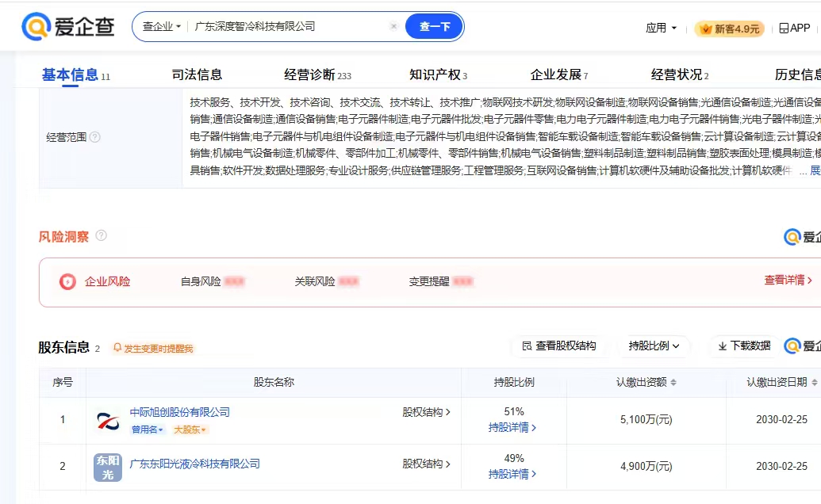Clear the search box with the x icon

pyautogui.click(x=393, y=26)
